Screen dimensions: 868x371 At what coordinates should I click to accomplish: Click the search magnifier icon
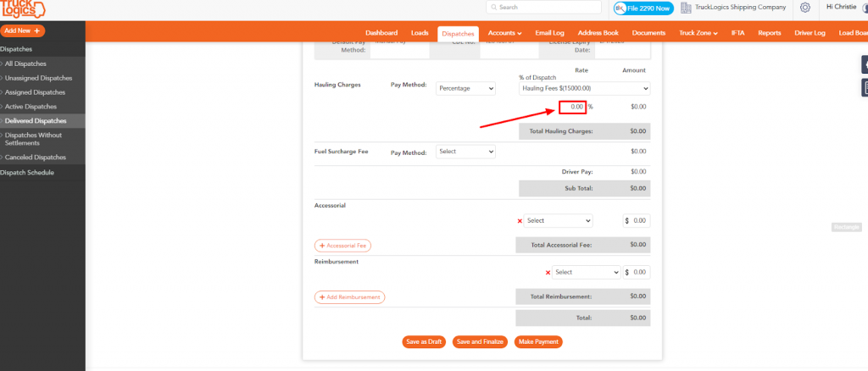click(494, 7)
